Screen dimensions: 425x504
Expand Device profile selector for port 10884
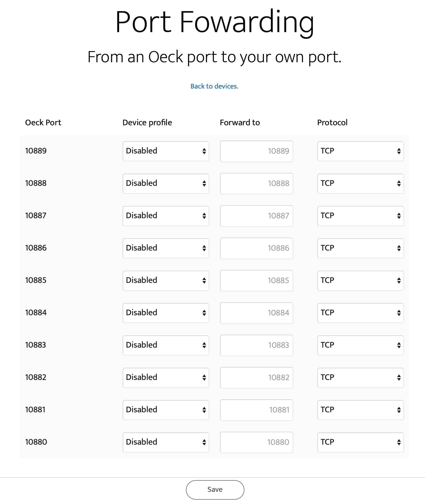coord(166,313)
